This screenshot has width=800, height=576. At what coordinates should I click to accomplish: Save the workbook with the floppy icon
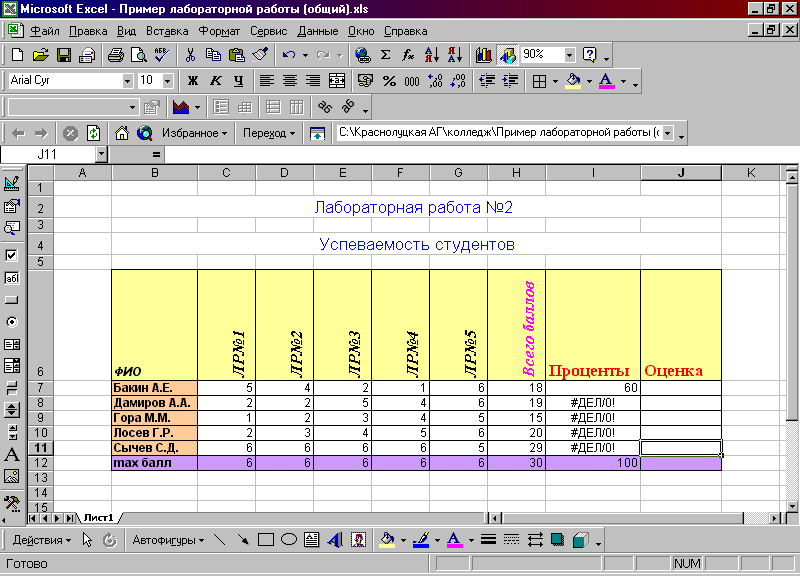(64, 55)
